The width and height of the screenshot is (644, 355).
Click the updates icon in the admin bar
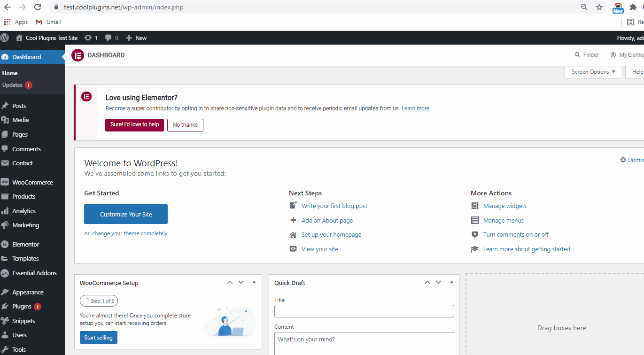point(88,38)
